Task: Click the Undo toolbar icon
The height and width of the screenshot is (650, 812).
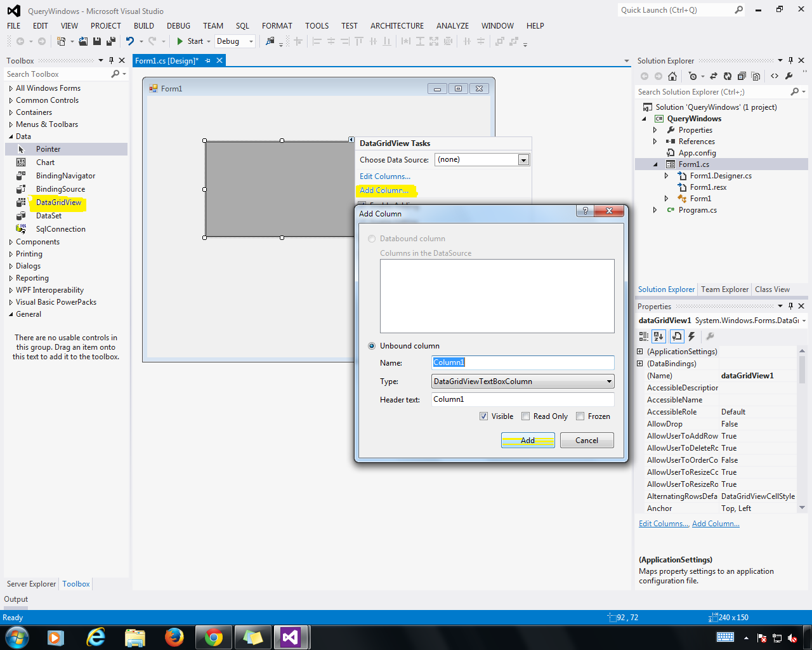Action: (130, 41)
